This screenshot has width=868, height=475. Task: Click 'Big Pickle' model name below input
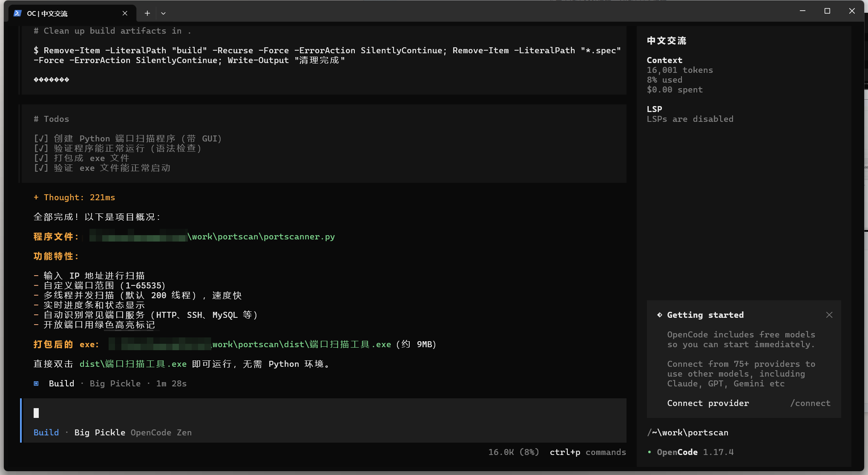[100, 432]
